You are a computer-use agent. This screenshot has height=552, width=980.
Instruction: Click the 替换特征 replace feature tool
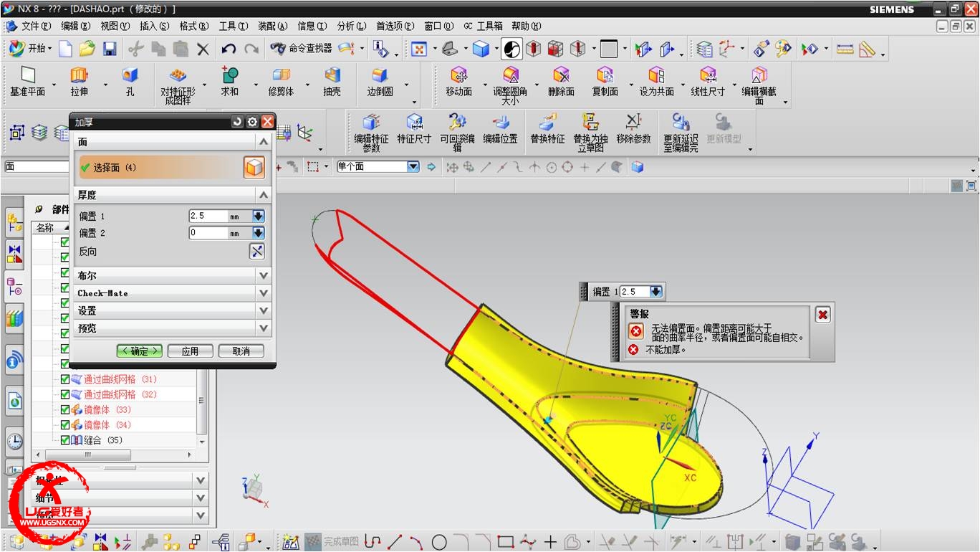tap(547, 129)
